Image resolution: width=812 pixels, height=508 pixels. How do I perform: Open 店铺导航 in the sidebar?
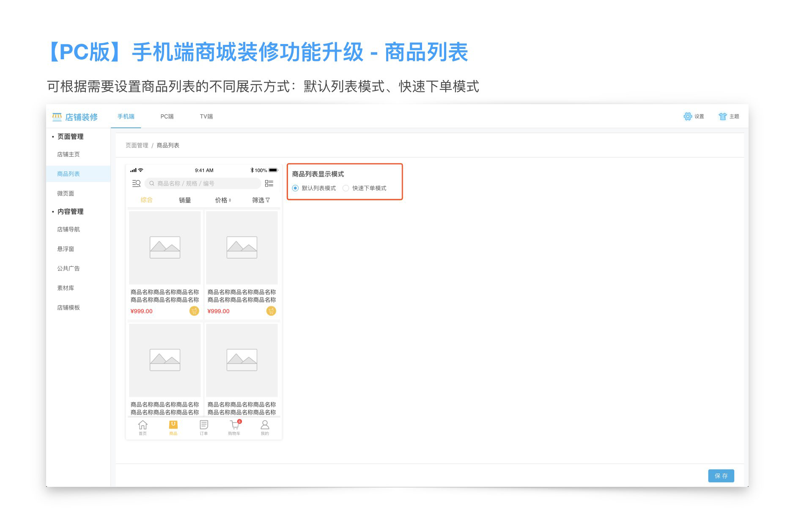tap(69, 229)
